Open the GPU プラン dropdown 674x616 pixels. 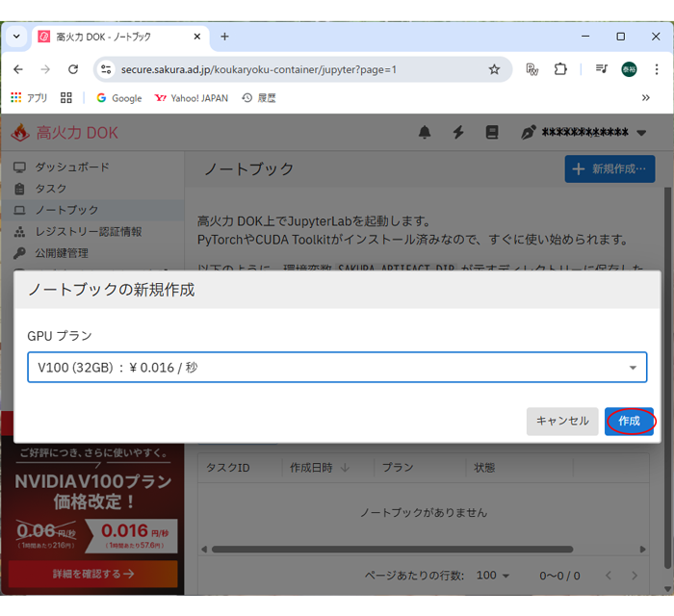(337, 368)
